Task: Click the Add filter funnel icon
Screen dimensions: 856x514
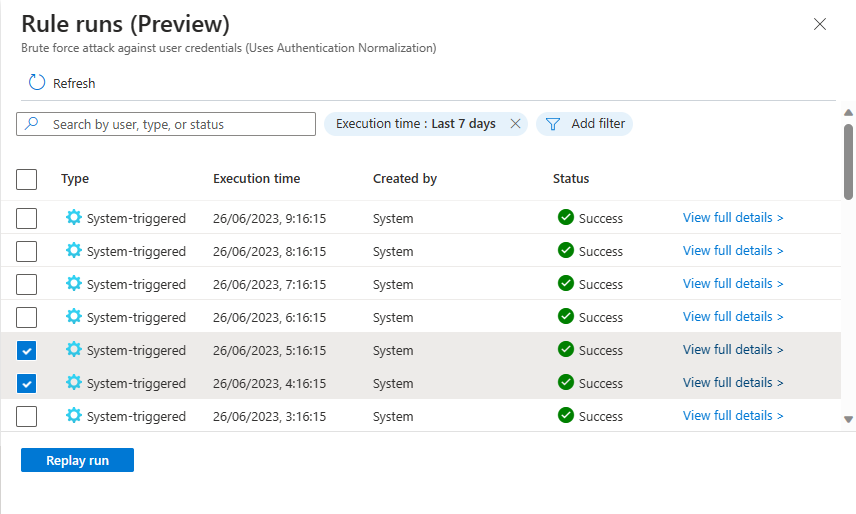Action: coord(552,124)
